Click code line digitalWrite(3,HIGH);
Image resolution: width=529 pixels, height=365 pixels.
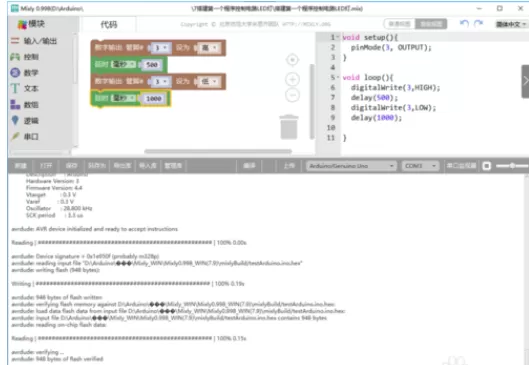pyautogui.click(x=395, y=88)
